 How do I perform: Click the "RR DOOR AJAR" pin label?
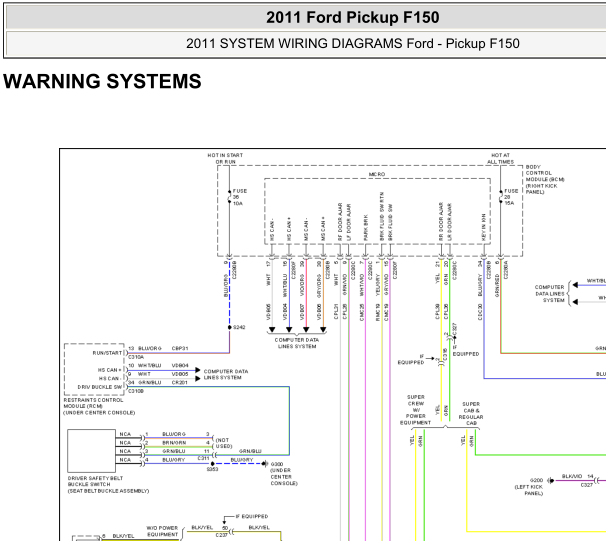click(x=441, y=221)
